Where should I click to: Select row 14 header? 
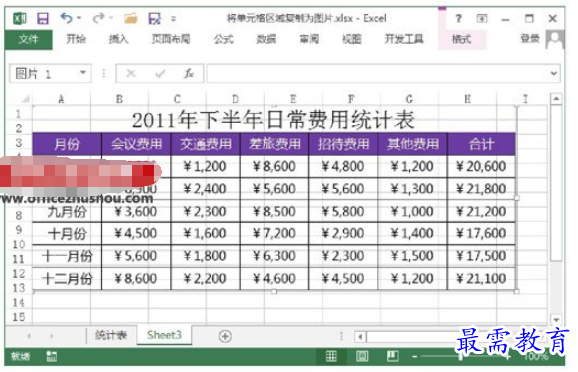click(18, 302)
